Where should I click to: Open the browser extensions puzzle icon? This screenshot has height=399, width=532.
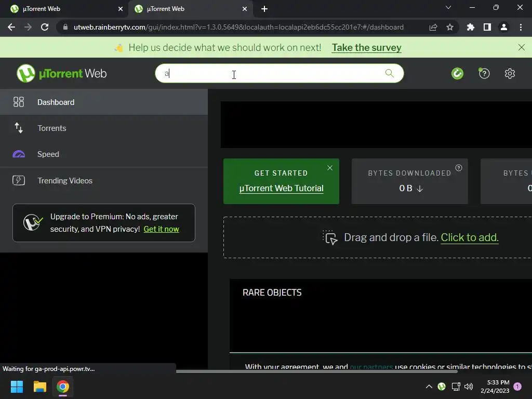coord(470,27)
